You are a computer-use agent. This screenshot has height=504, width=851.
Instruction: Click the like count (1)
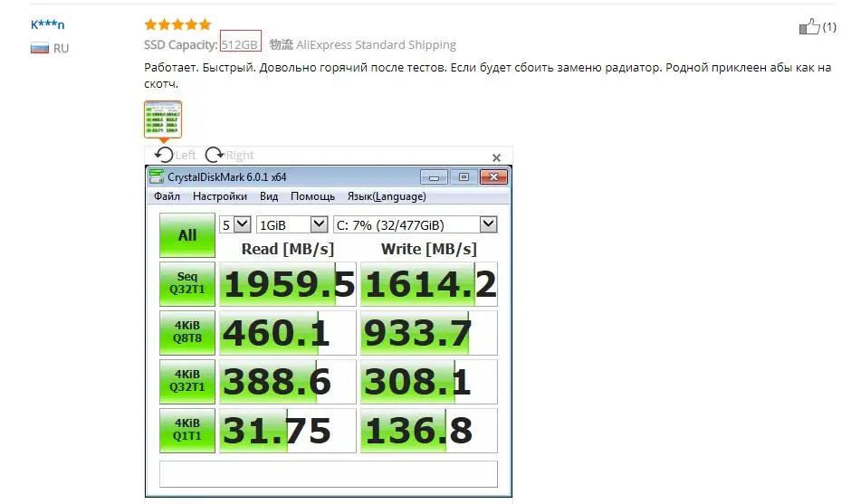tap(829, 26)
